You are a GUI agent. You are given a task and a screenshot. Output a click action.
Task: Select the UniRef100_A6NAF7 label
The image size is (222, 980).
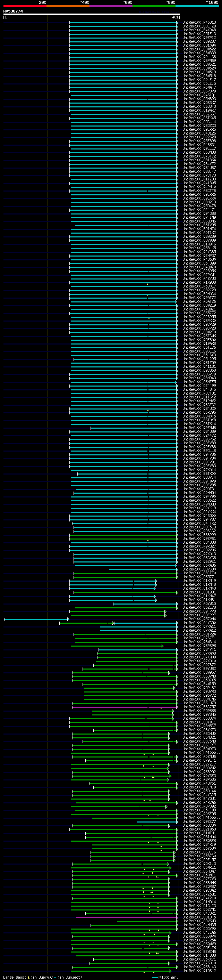[199, 88]
